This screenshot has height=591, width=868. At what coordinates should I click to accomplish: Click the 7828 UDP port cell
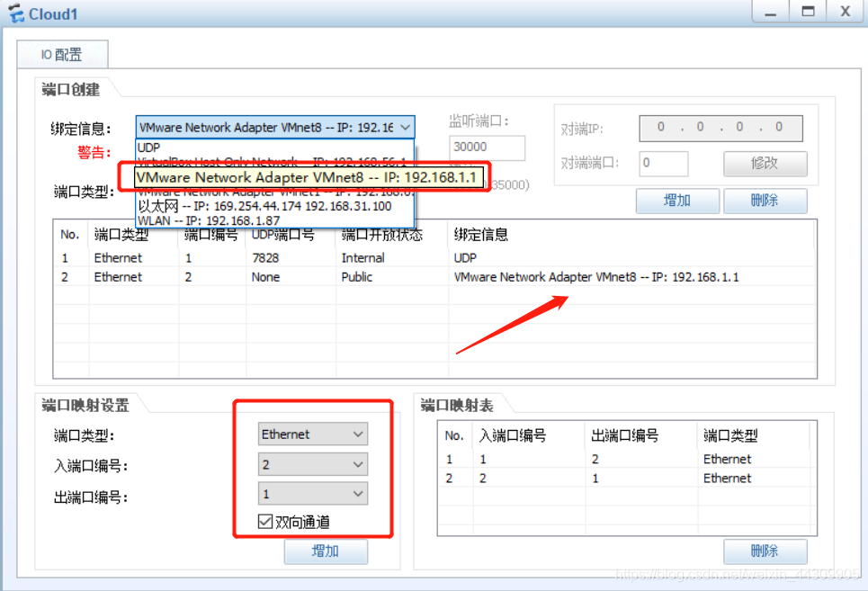tap(265, 258)
